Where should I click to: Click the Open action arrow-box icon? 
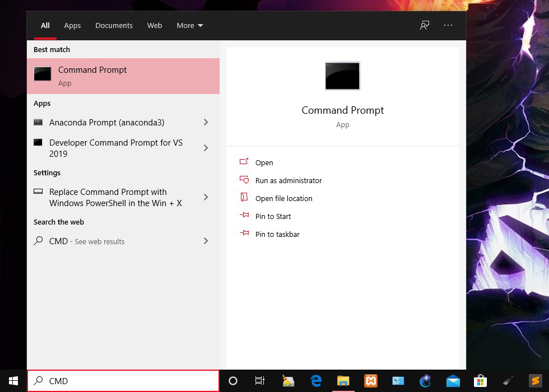click(244, 161)
